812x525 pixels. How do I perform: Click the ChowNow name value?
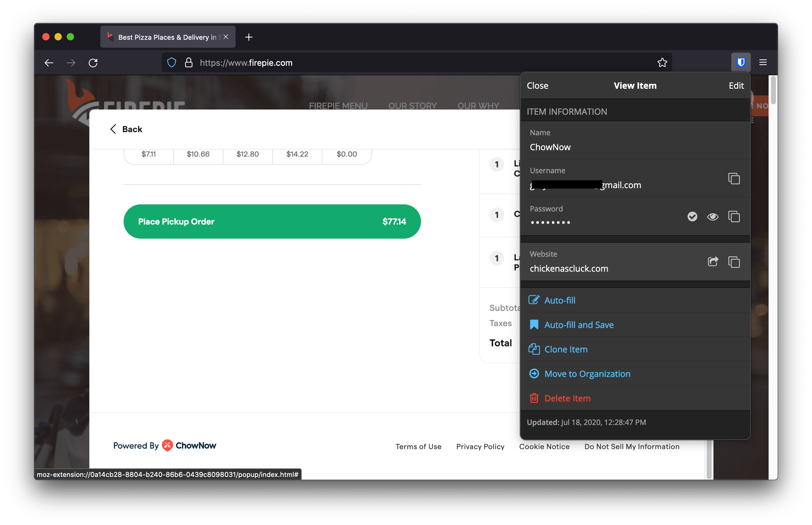(x=549, y=147)
